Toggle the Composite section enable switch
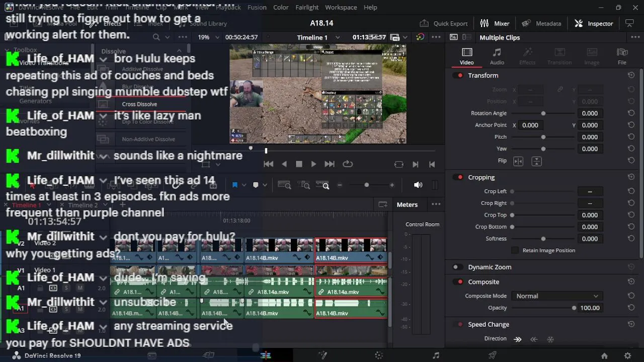644x362 pixels. [458, 282]
